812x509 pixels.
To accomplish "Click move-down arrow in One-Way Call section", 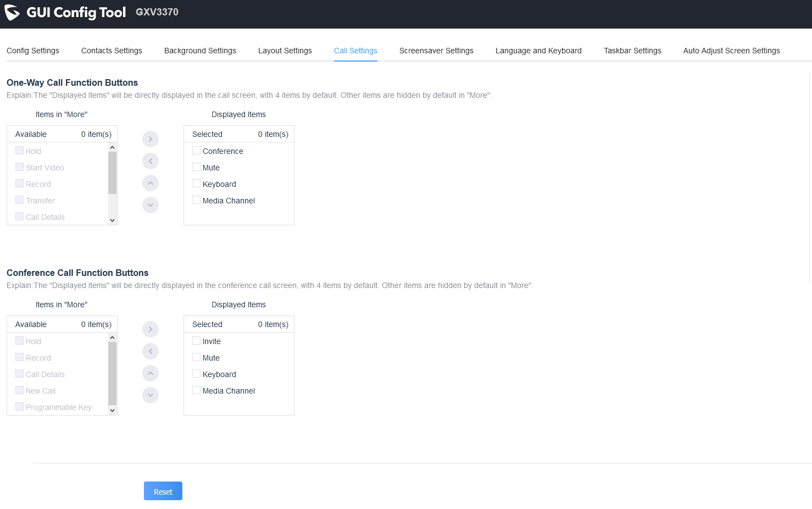I will [151, 205].
